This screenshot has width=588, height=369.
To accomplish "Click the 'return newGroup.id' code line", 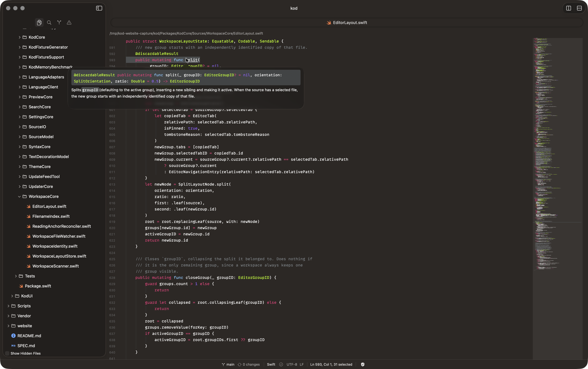I will pos(166,240).
